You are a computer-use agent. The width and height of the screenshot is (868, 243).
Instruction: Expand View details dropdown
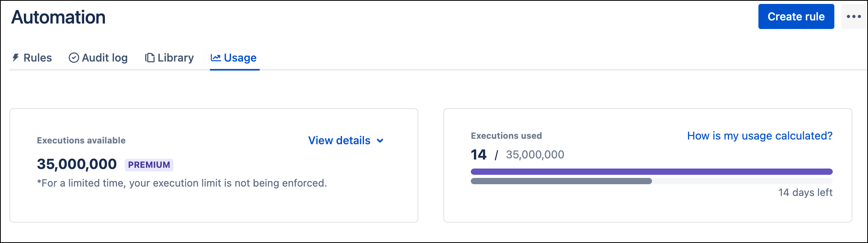[x=346, y=140]
